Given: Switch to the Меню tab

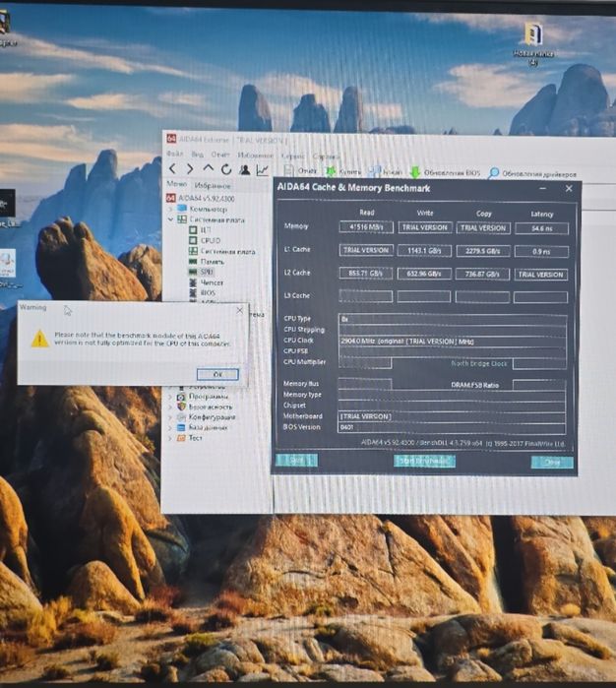Looking at the screenshot, I should tap(176, 184).
